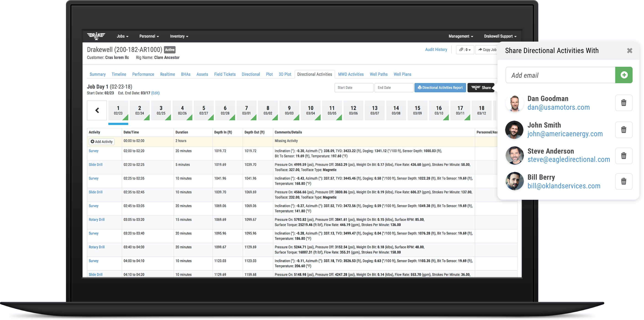Click Directional Activities Report button
This screenshot has height=320, width=644.
point(440,88)
